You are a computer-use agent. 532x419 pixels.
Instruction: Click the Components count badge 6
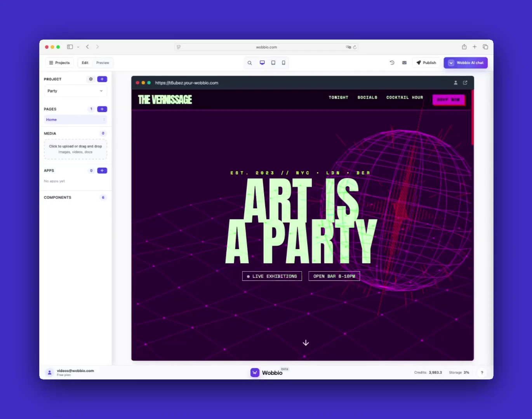point(103,197)
